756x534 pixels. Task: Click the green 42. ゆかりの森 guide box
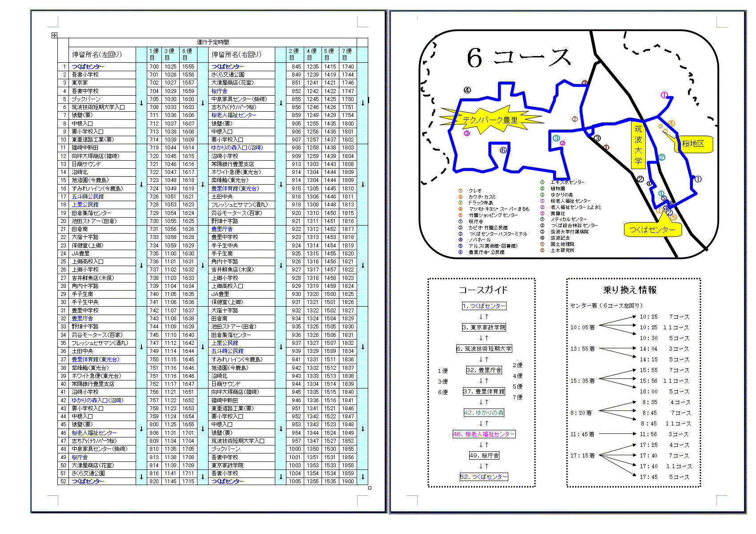tap(484, 413)
